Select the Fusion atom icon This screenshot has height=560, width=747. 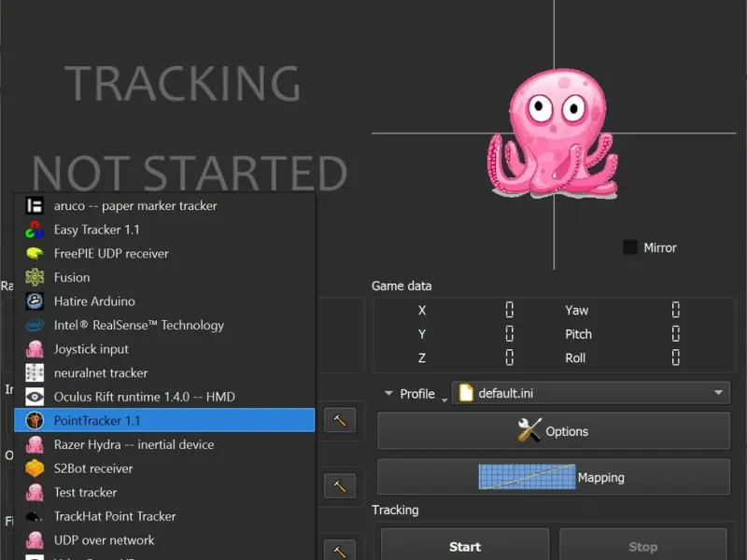pos(35,277)
